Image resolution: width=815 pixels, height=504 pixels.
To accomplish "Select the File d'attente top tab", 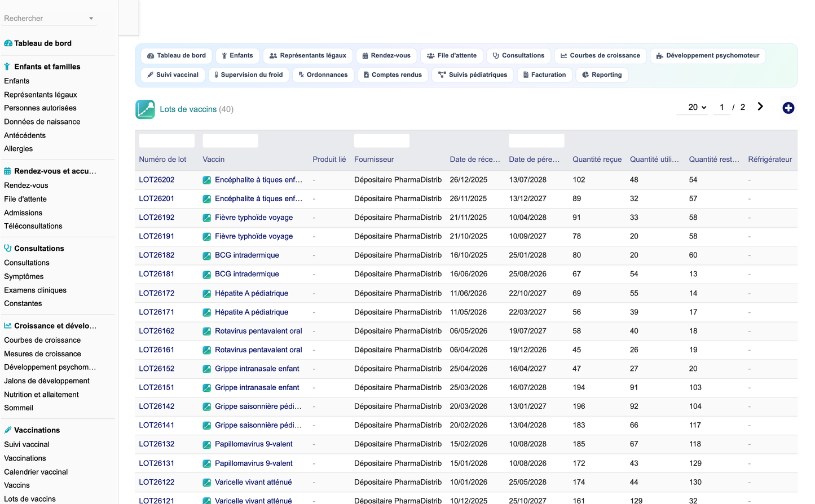I will coord(451,56).
